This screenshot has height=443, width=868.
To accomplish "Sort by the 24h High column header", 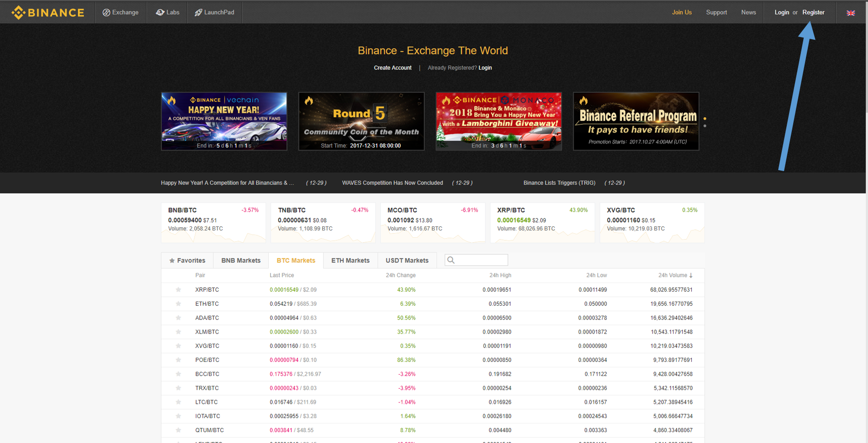I will (500, 276).
